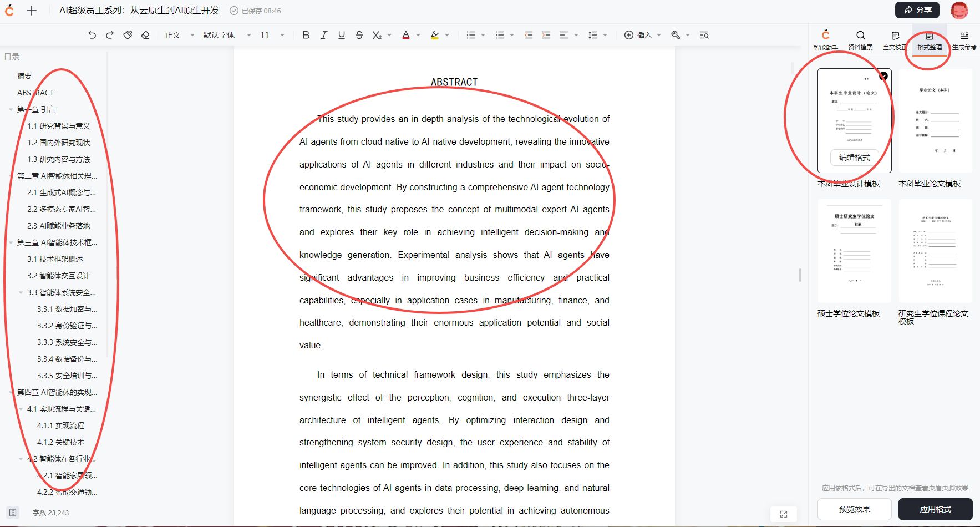This screenshot has width=980, height=527.
Task: Select the 硕士学位论文模板 thumbnail
Action: (x=855, y=251)
